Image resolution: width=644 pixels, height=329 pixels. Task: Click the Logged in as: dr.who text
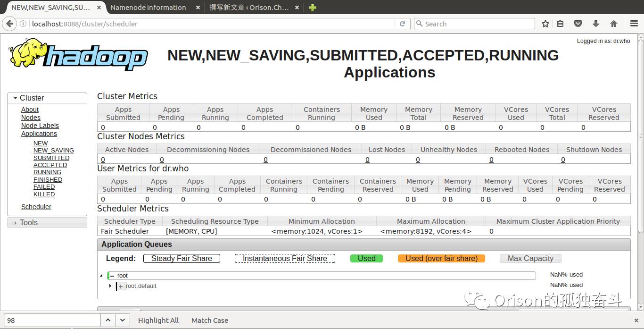point(603,41)
